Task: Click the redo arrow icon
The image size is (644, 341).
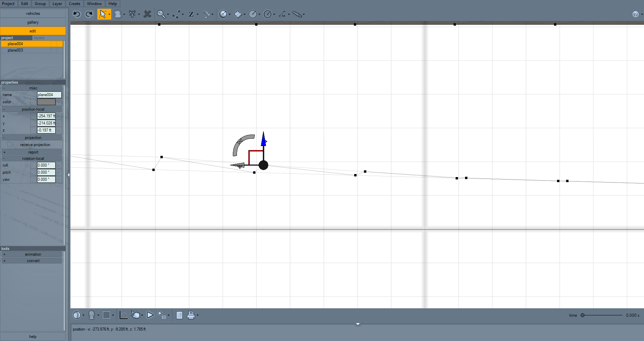Action: [89, 14]
